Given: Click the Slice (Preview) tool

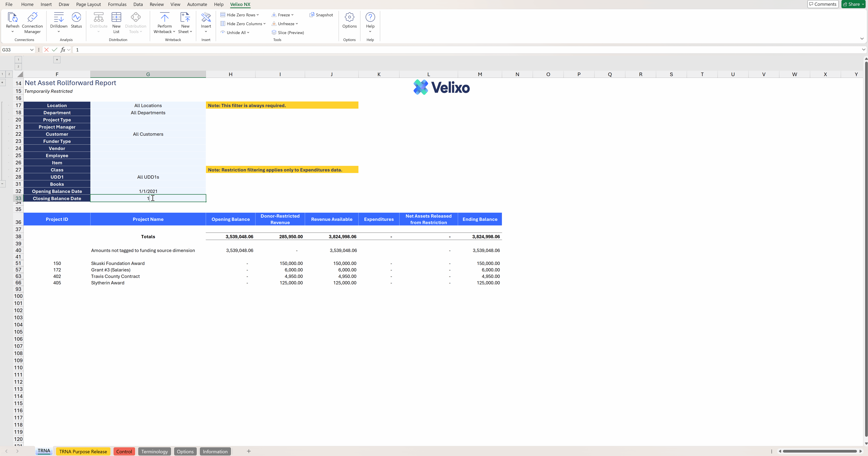Looking at the screenshot, I should (x=288, y=32).
